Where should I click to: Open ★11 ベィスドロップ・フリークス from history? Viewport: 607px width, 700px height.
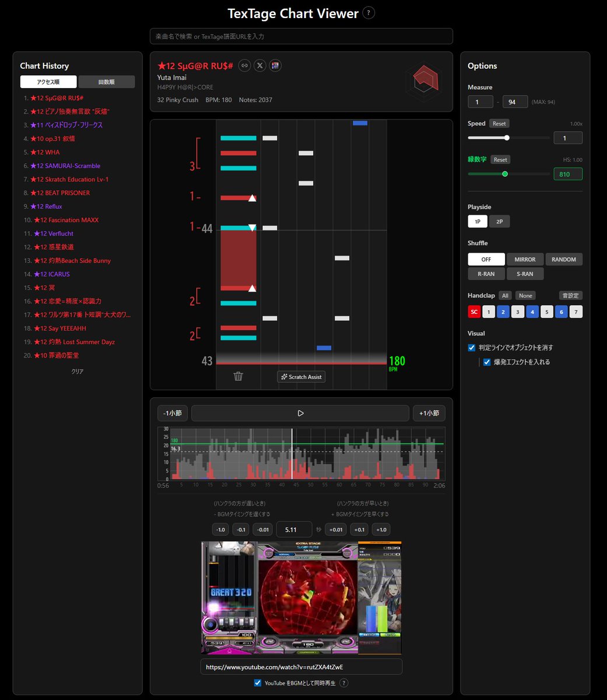(67, 125)
